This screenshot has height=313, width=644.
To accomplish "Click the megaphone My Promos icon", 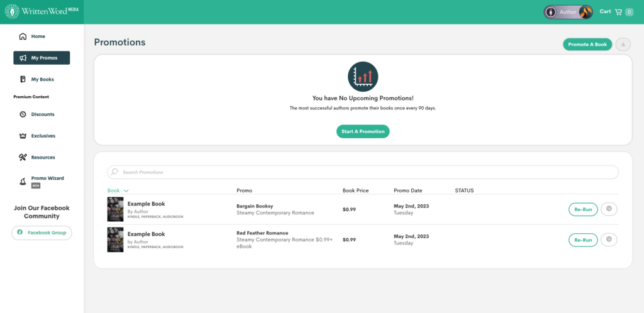I will pos(23,58).
